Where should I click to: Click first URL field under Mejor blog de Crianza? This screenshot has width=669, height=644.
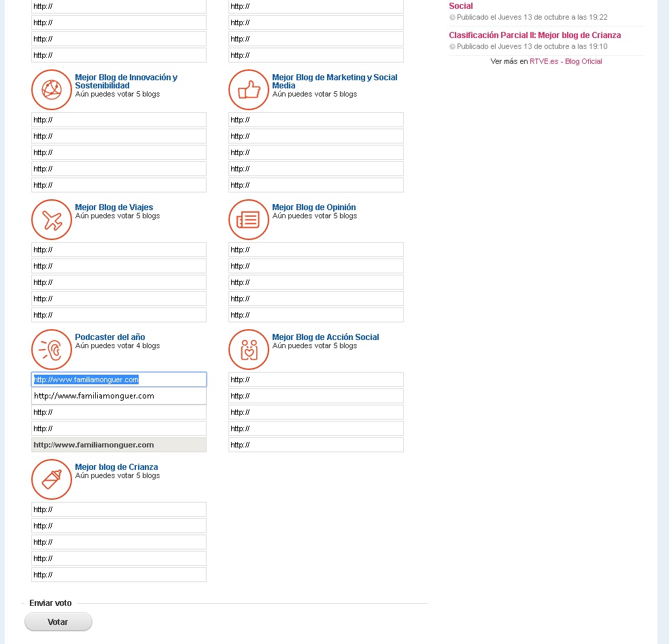point(119,509)
